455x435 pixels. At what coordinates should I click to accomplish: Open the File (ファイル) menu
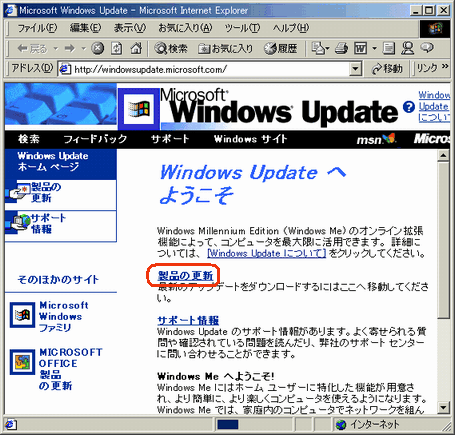tap(37, 28)
